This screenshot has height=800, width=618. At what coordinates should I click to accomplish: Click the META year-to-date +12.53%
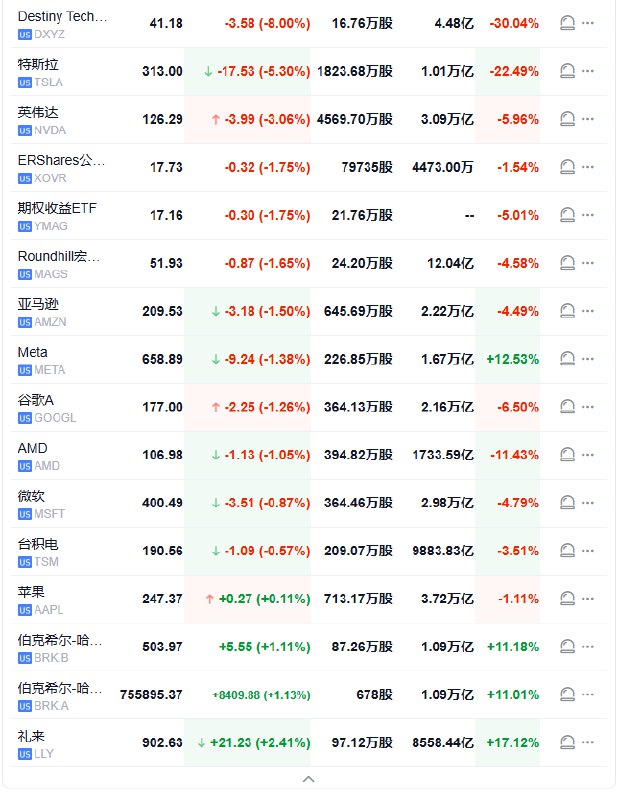[x=512, y=359]
